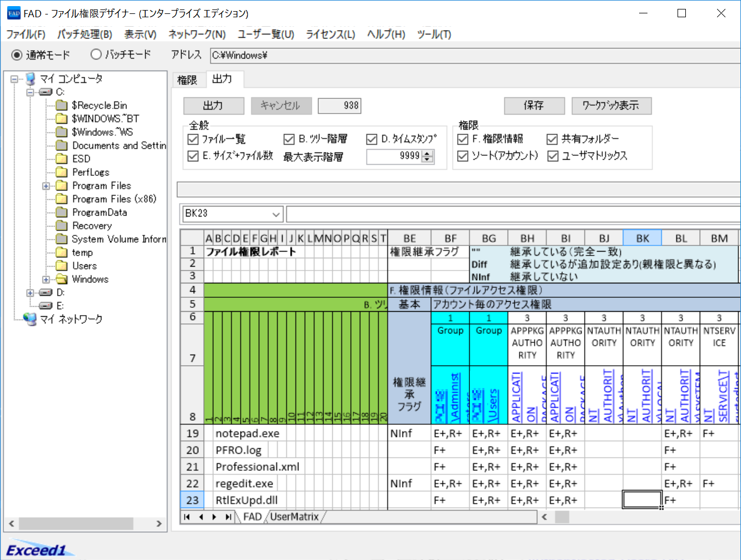Image resolution: width=741 pixels, height=560 pixels.
Task: Switch to the UserMatrix sheet tab
Action: pyautogui.click(x=295, y=517)
